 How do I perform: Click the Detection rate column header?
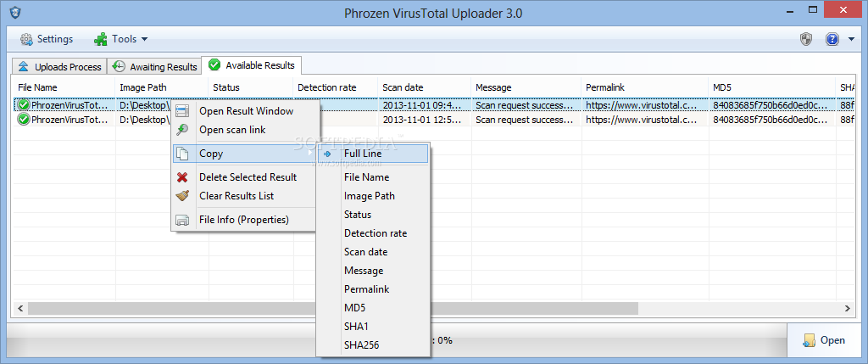(336, 87)
